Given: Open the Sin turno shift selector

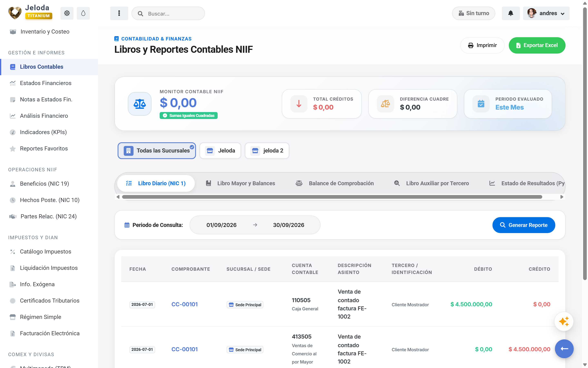Looking at the screenshot, I should (x=473, y=13).
